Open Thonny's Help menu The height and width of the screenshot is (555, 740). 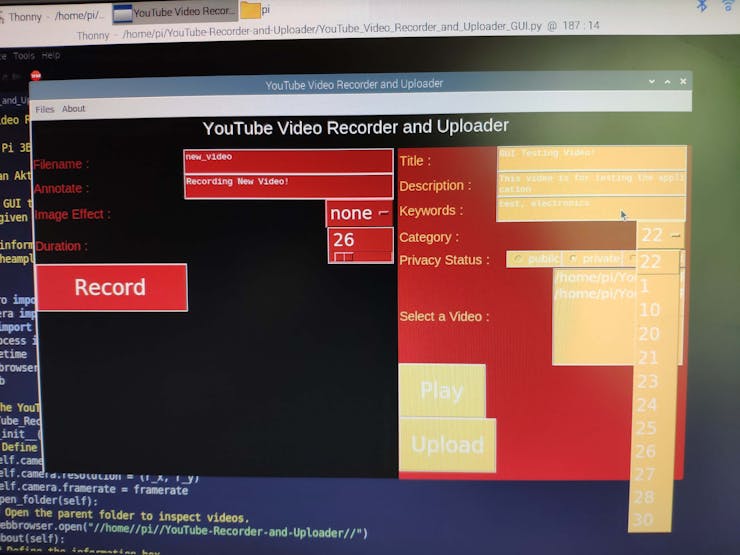[50, 55]
